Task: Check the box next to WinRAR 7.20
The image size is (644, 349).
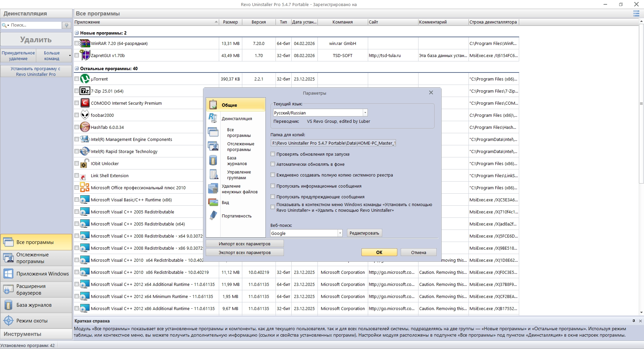Action: [77, 44]
